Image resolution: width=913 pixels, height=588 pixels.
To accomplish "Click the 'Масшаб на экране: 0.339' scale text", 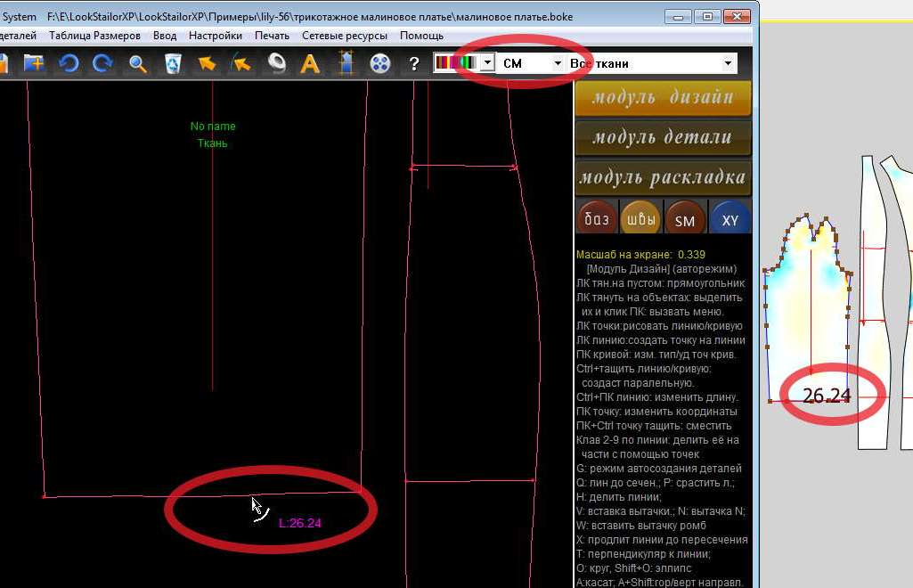I will pyautogui.click(x=640, y=255).
